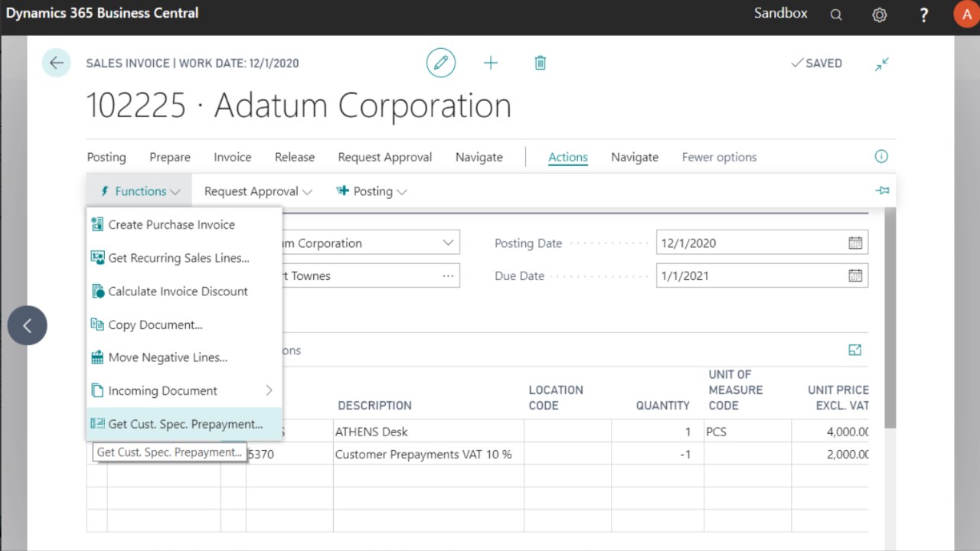Select Create Purchase Invoice menu entry
The height and width of the screenshot is (551, 980).
[x=185, y=224]
